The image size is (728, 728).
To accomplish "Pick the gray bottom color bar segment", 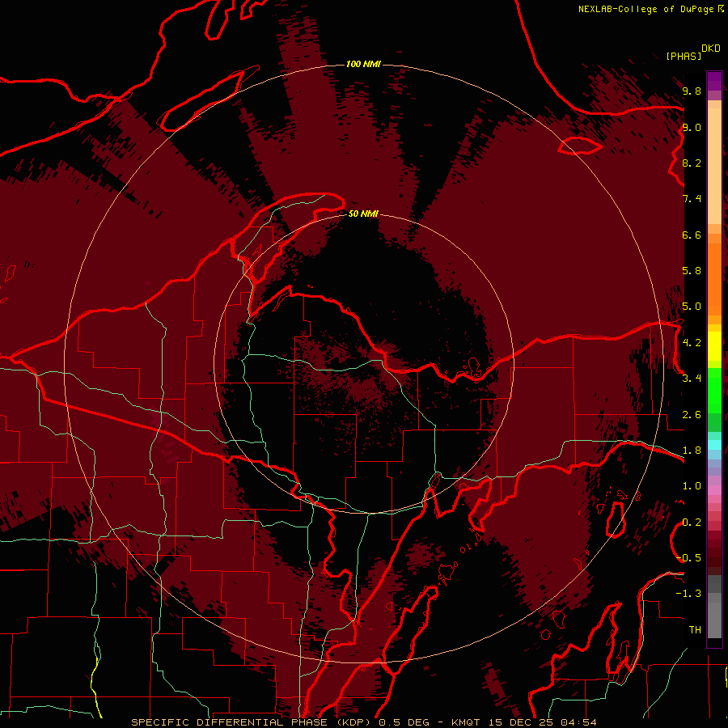I will (x=714, y=620).
